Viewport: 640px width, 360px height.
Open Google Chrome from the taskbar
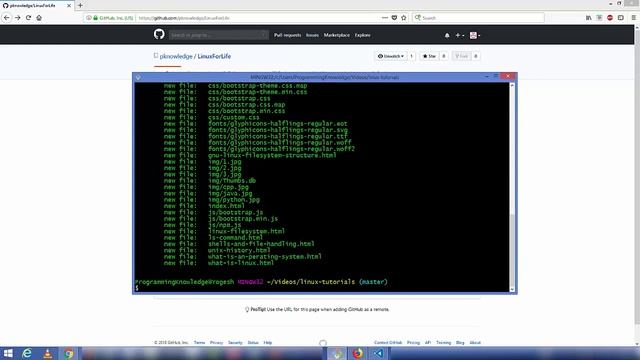[x=69, y=353]
